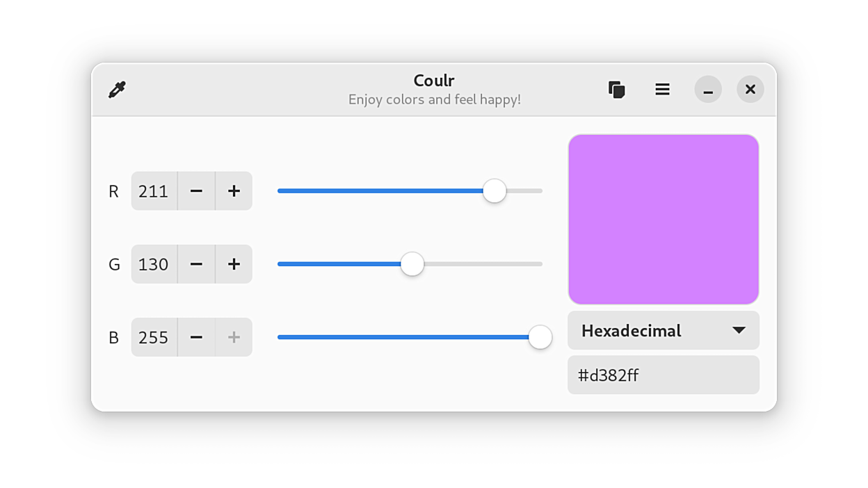Minimize the Coulr window
This screenshot has height=488, width=868.
[707, 89]
